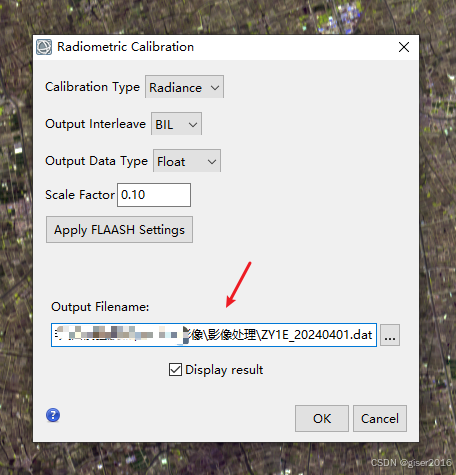Screen dimensions: 456x475
Task: Click Apply FLAASH Settings button
Action: coord(119,230)
